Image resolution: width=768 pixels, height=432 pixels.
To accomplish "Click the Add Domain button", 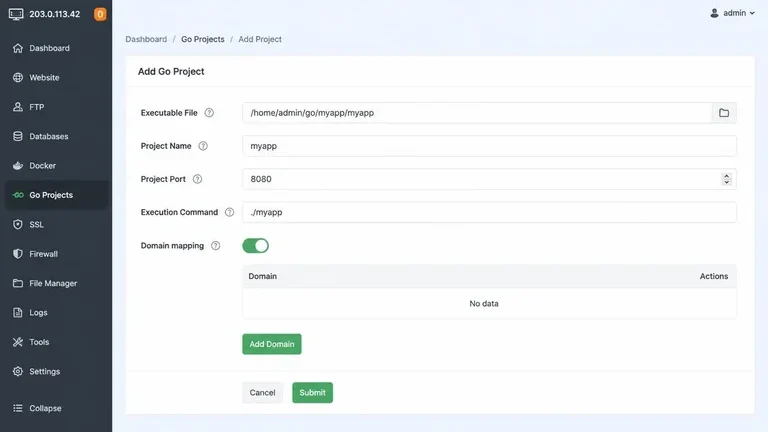I will coord(272,344).
